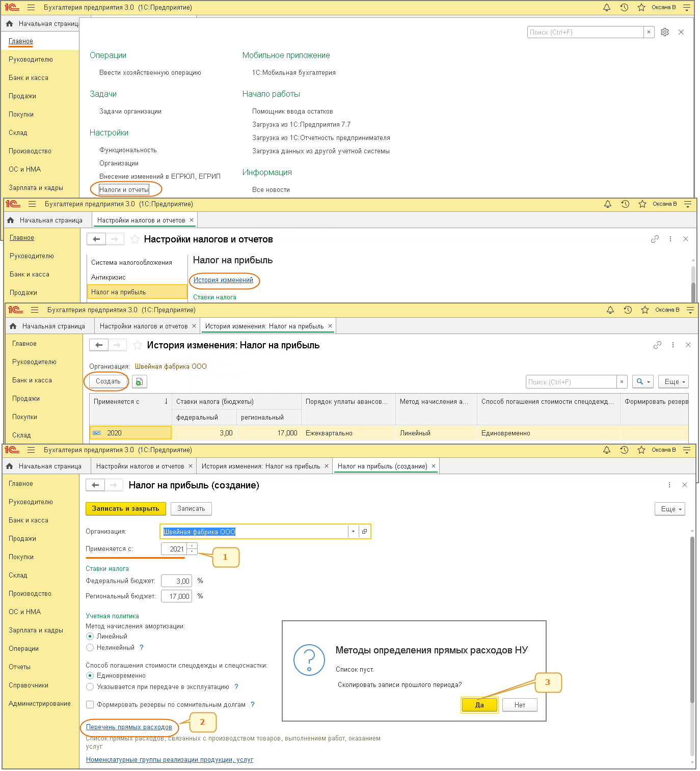Select Налог на прибыль in the settings list
The width and height of the screenshot is (700, 771).
pos(137,292)
